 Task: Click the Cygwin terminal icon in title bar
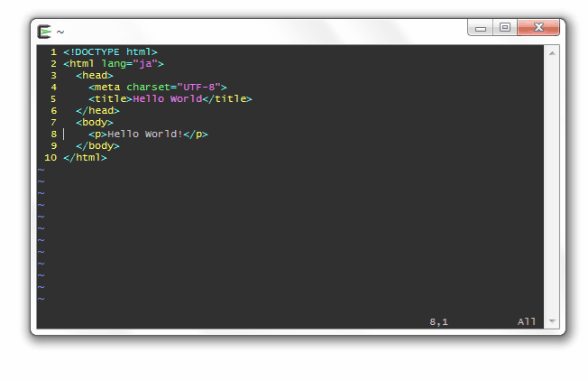44,32
